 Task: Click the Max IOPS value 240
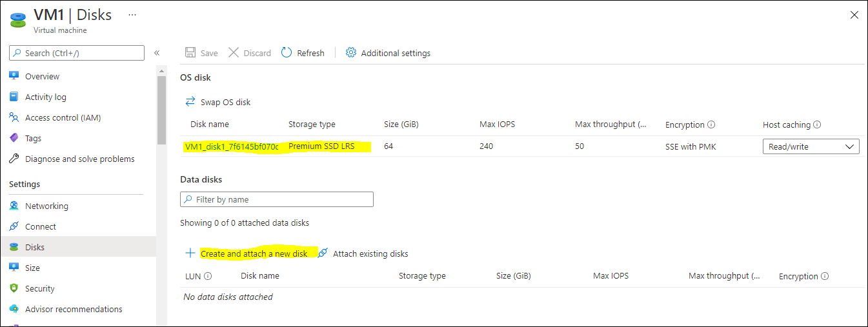(486, 146)
